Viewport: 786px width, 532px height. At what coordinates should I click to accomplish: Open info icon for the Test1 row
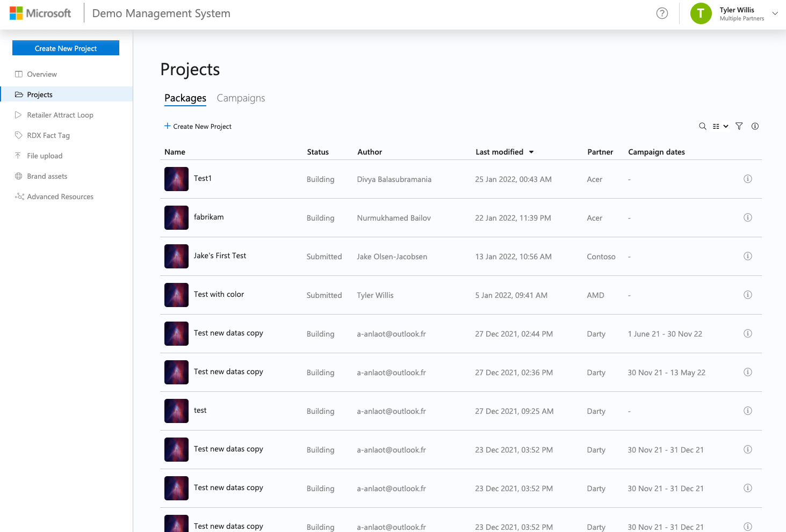pos(747,179)
